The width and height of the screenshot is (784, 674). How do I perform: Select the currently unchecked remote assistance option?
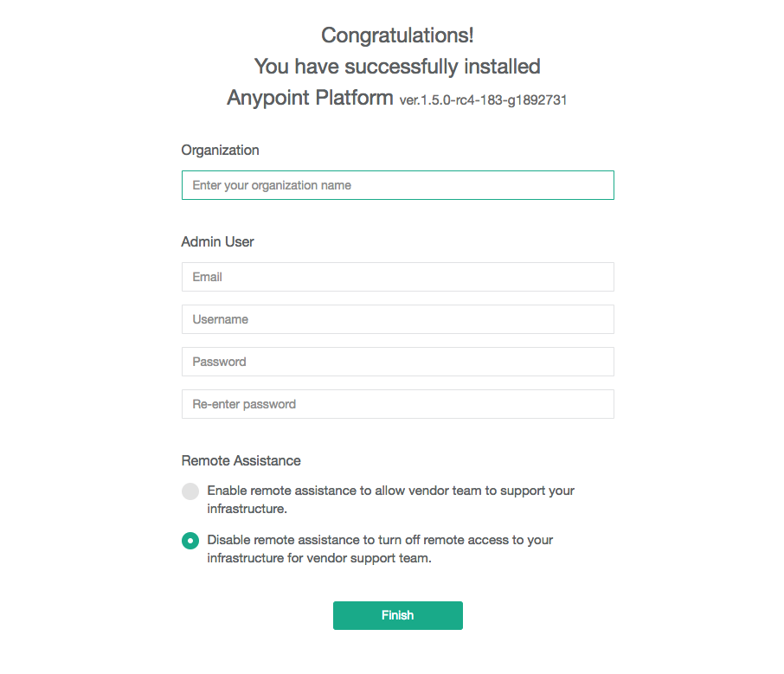[190, 491]
